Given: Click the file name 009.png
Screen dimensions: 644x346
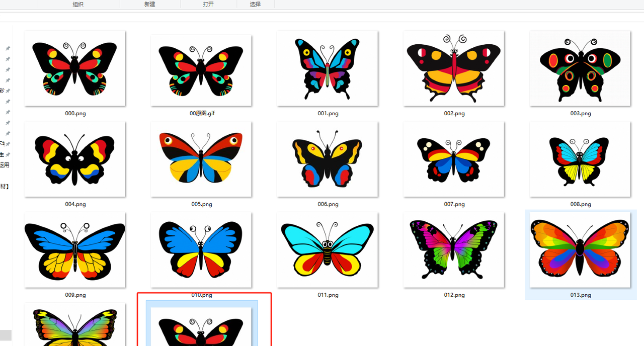Looking at the screenshot, I should (x=75, y=295).
